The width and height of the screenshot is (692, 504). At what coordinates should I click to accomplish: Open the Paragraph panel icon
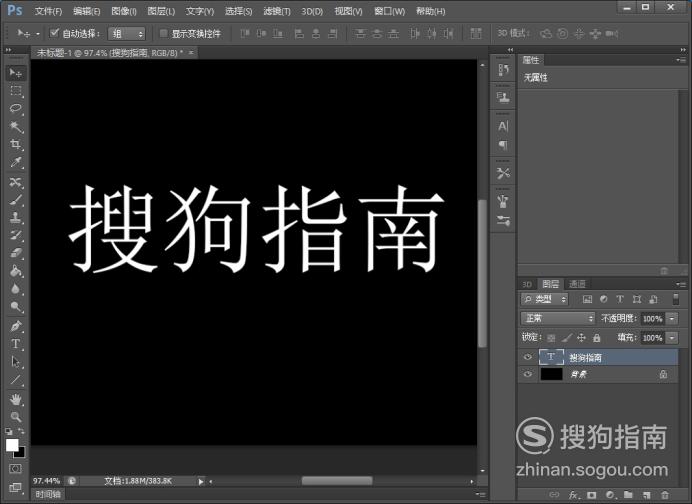(x=503, y=145)
